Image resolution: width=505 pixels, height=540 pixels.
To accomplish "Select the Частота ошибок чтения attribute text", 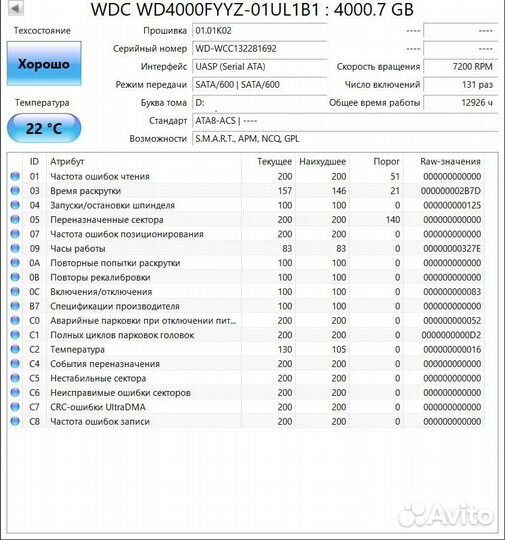I will click(100, 176).
